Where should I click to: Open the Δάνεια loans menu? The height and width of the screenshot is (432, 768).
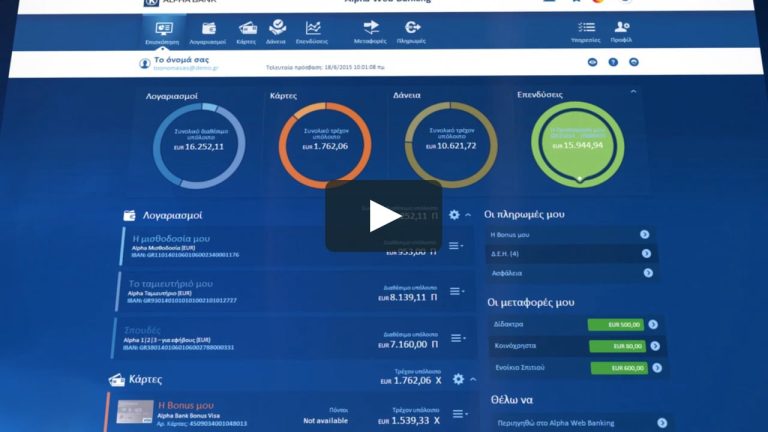276,32
